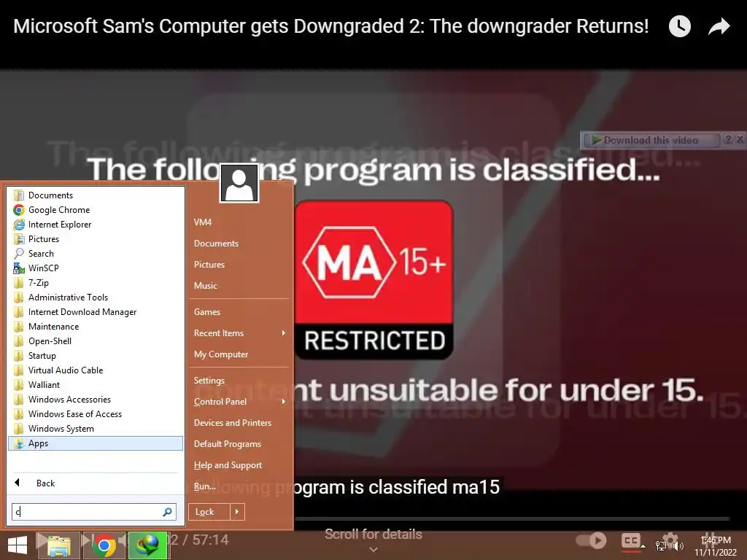Expand Scroll for details chevron
Screen dimensions: 747x560
373,550
